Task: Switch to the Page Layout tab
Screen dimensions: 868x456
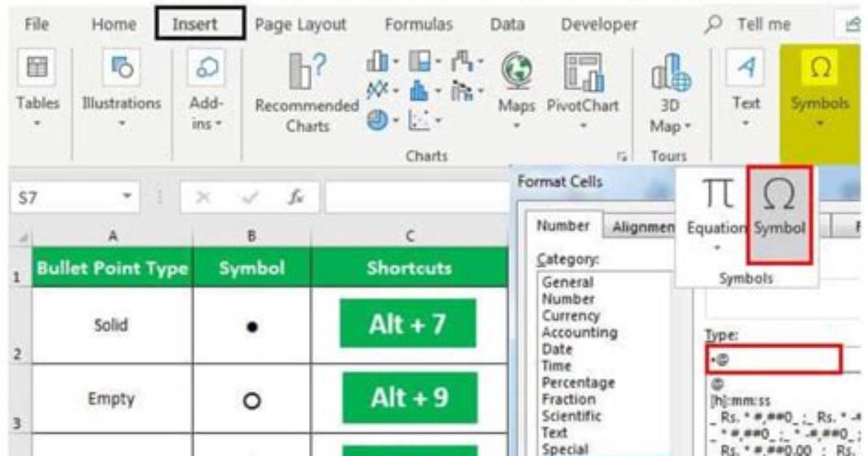Action: pos(300,25)
